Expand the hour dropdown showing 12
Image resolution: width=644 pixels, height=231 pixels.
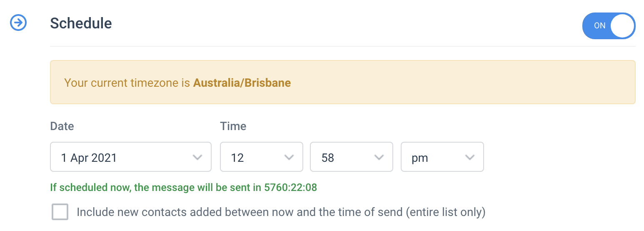pyautogui.click(x=262, y=157)
